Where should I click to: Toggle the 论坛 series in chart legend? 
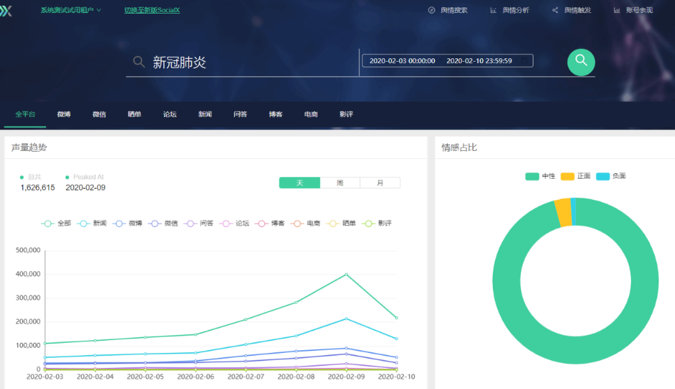(x=235, y=223)
